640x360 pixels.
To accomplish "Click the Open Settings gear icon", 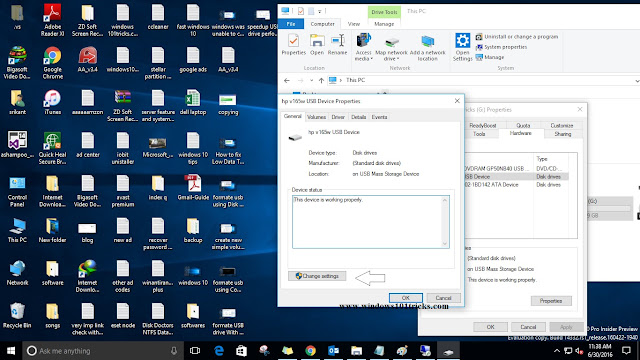I will tap(462, 47).
